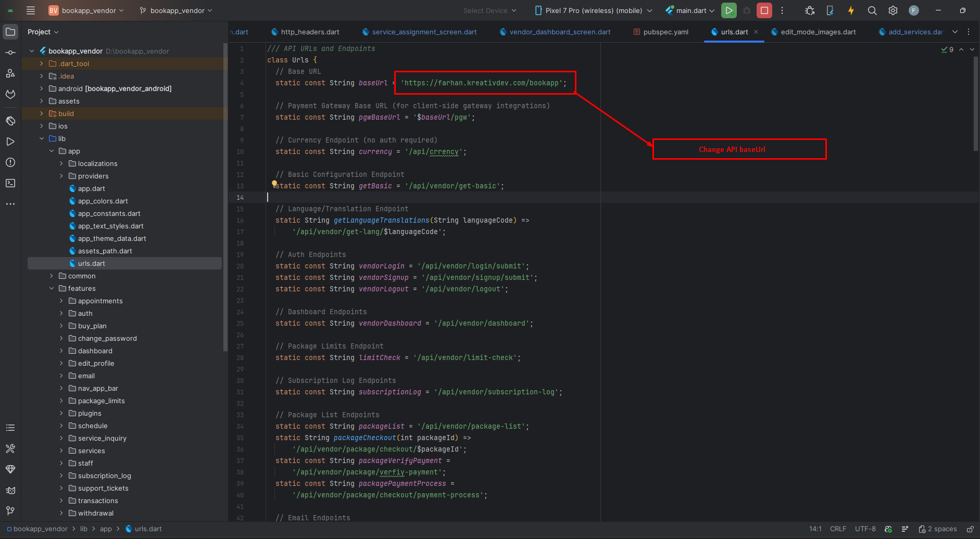Open the Problems tool window
Image resolution: width=980 pixels, height=539 pixels.
tap(10, 162)
